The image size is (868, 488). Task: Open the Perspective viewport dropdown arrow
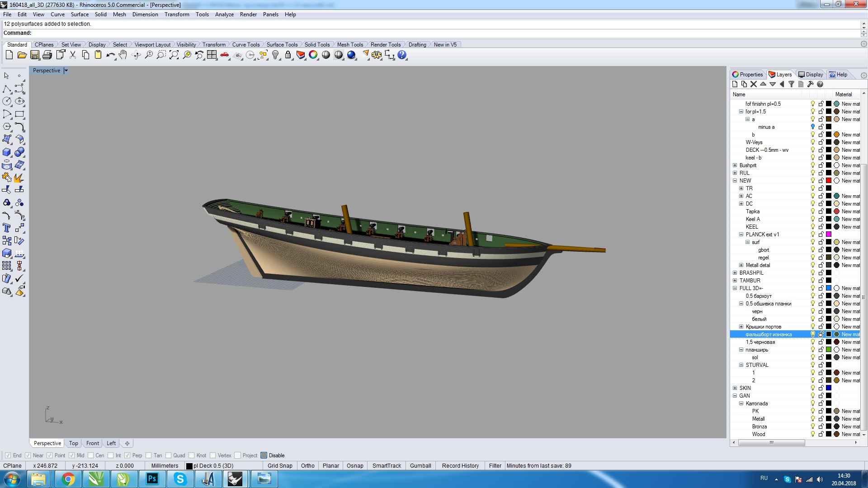[66, 70]
